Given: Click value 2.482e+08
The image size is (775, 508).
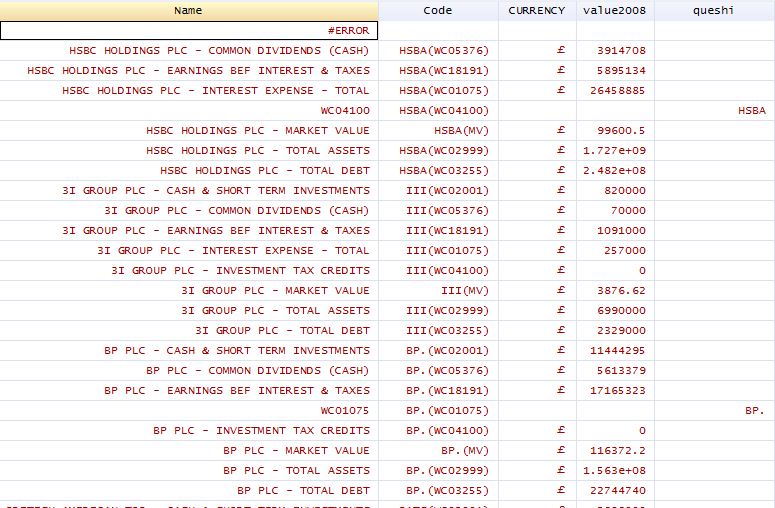Looking at the screenshot, I should click(615, 170).
